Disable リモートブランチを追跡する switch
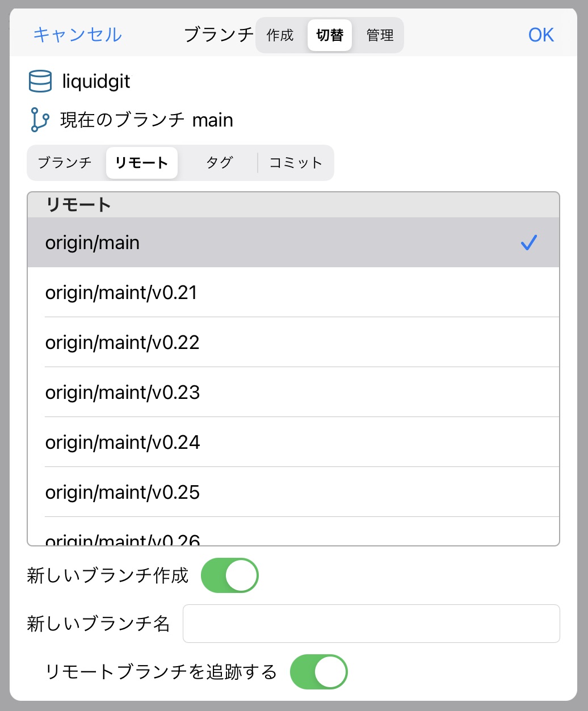This screenshot has width=588, height=711. point(318,672)
